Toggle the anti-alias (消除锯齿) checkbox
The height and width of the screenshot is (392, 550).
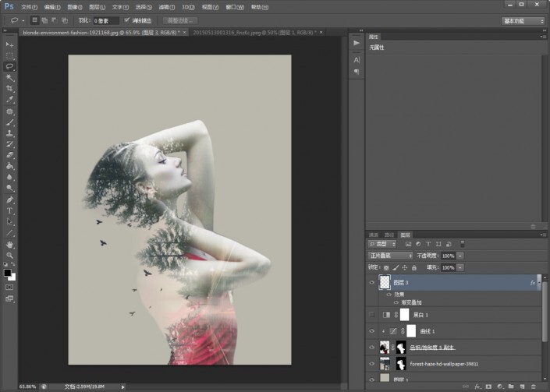[127, 20]
